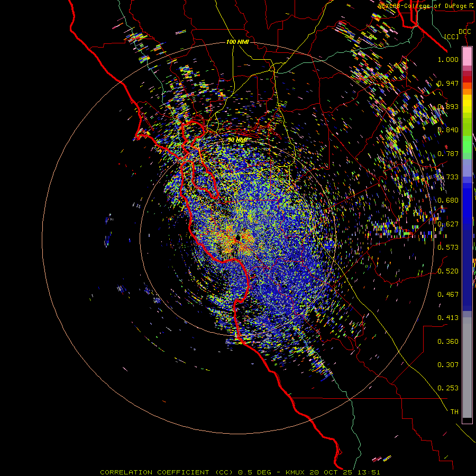Click the TH threshold label on the scale

pos(454,412)
